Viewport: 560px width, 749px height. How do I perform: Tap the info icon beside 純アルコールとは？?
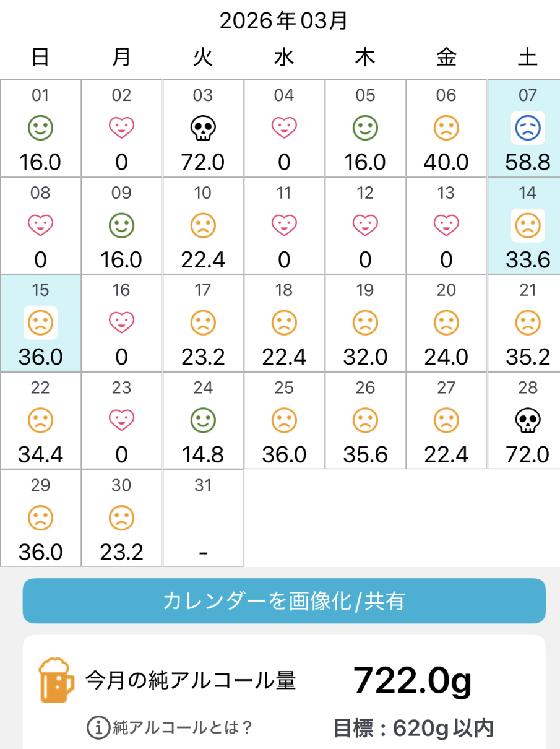click(x=98, y=728)
